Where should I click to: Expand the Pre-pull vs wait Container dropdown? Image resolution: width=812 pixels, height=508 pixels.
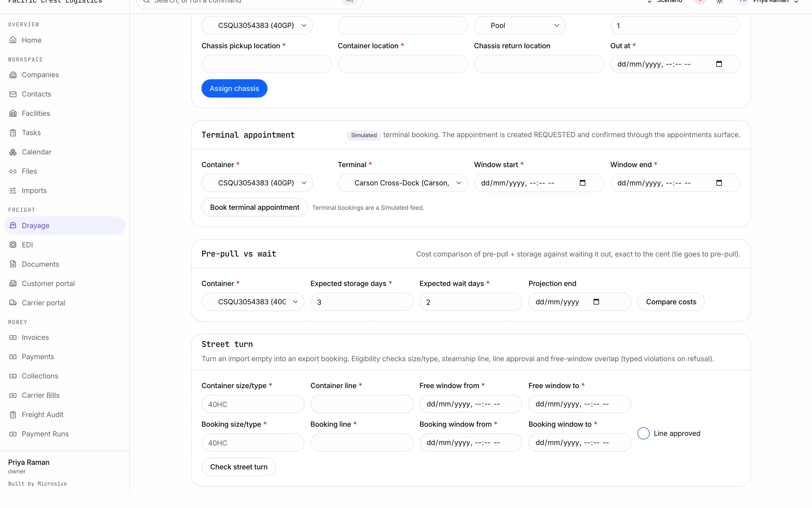coord(253,302)
